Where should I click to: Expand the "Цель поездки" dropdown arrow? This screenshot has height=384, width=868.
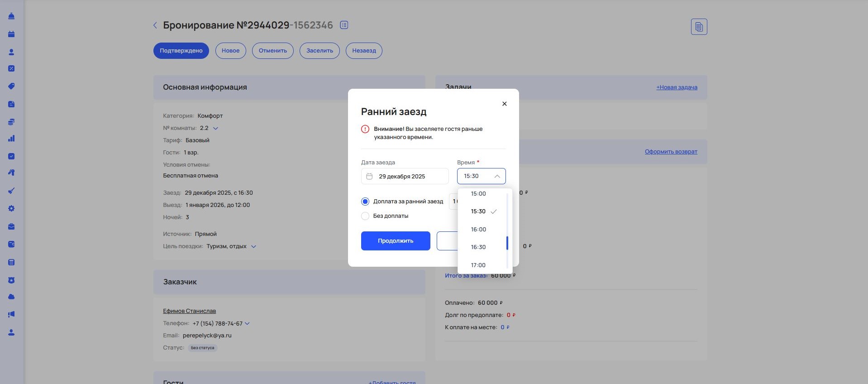[253, 247]
